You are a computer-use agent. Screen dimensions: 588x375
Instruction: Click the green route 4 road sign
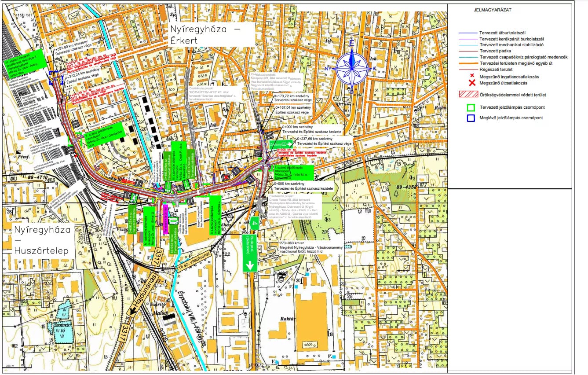pyautogui.click(x=254, y=223)
